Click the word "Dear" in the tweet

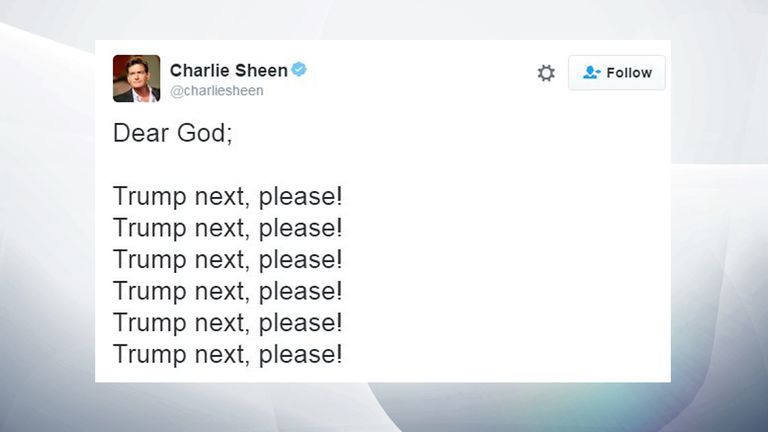[x=141, y=133]
